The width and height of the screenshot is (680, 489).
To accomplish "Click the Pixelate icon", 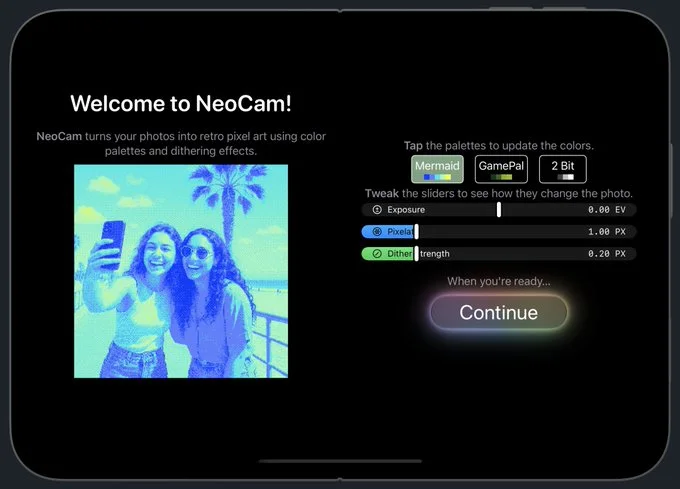I will [377, 231].
